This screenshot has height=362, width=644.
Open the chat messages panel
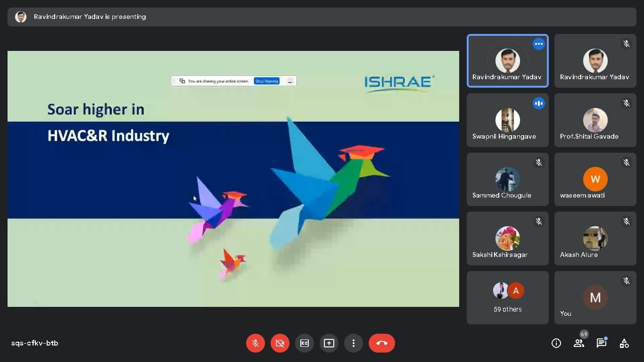click(601, 343)
